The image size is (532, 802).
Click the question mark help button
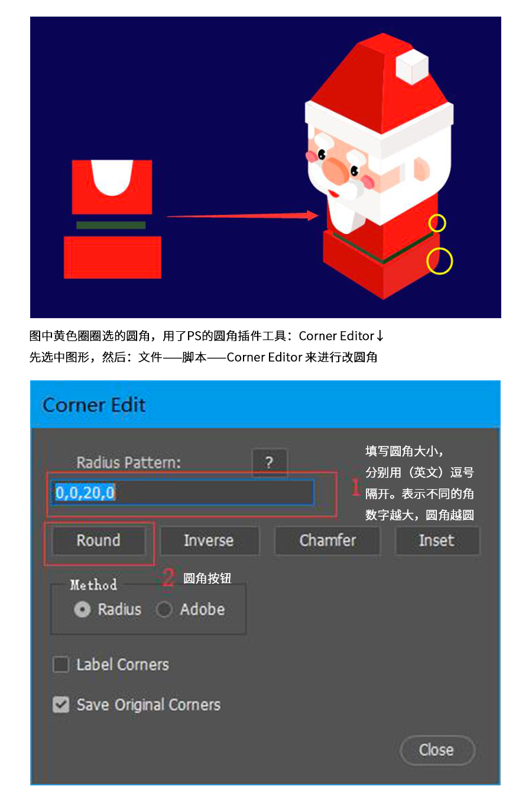270,463
